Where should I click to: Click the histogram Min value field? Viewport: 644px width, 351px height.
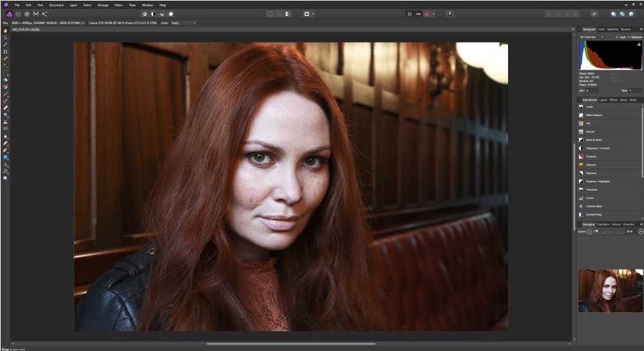point(592,90)
